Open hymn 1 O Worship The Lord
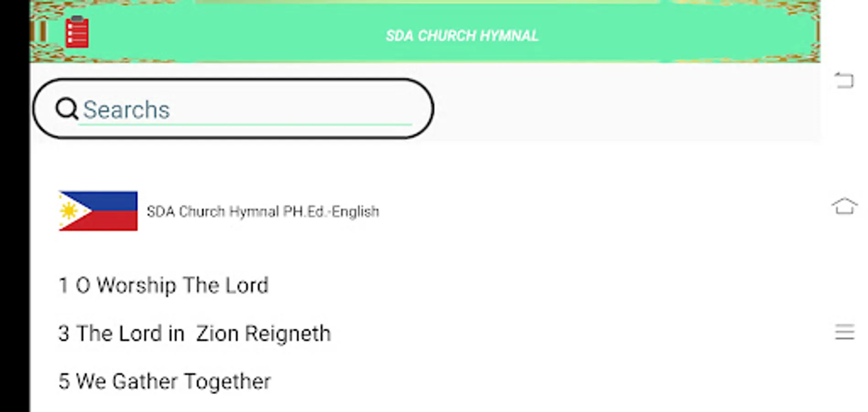This screenshot has height=412, width=868. 163,285
